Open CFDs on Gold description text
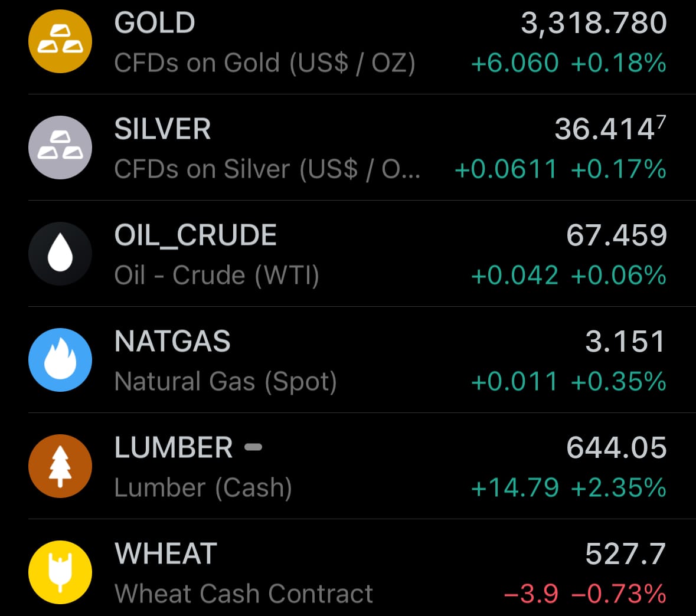Image resolution: width=696 pixels, height=616 pixels. click(264, 63)
